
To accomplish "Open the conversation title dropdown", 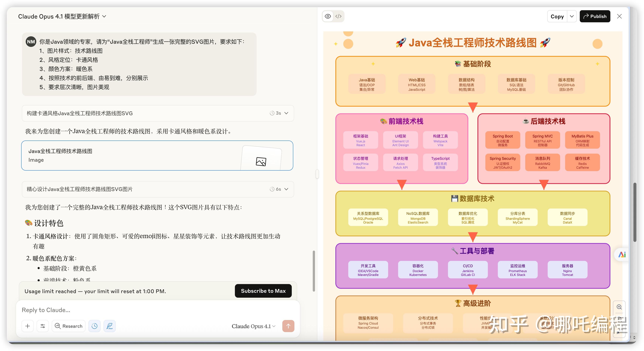I will coord(105,16).
